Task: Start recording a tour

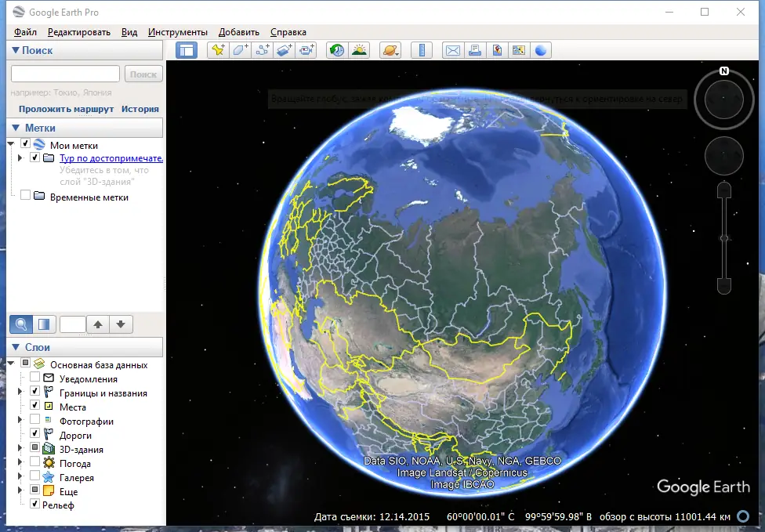Action: (x=306, y=49)
